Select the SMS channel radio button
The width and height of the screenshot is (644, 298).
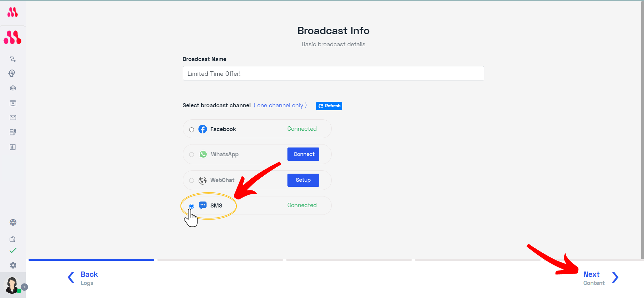192,206
